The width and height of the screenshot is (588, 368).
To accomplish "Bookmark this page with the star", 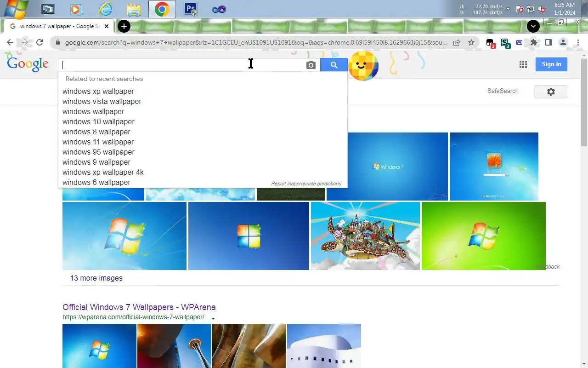I will [x=471, y=42].
